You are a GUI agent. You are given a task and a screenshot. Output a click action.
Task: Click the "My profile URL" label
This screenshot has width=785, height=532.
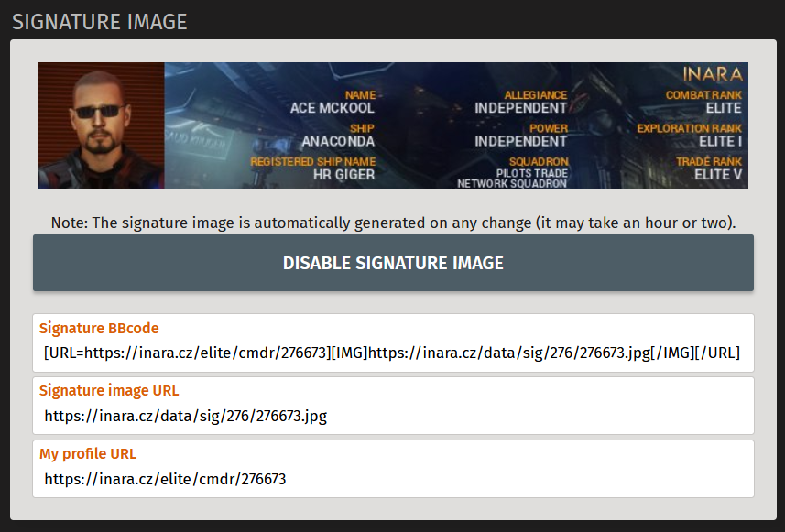(88, 453)
